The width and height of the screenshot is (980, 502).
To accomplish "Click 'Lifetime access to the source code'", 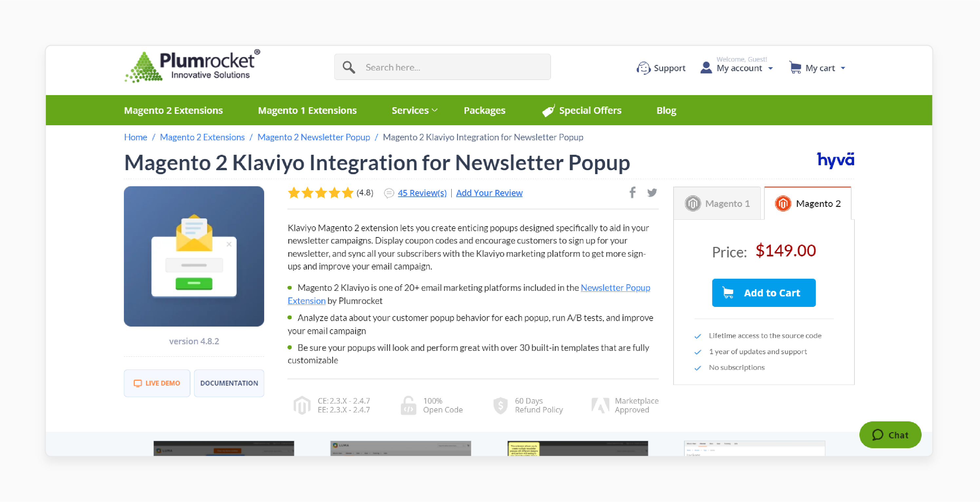I will coord(765,336).
